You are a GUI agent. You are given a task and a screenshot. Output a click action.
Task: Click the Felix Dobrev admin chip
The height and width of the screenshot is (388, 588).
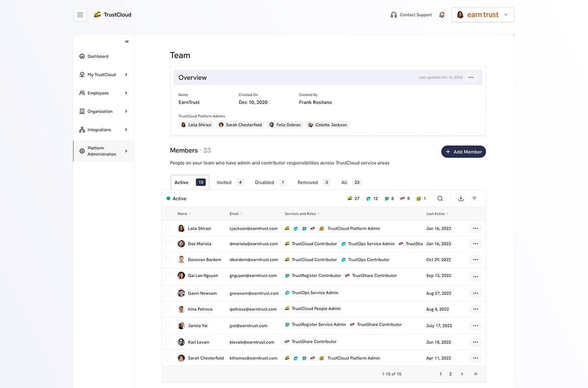tap(285, 124)
